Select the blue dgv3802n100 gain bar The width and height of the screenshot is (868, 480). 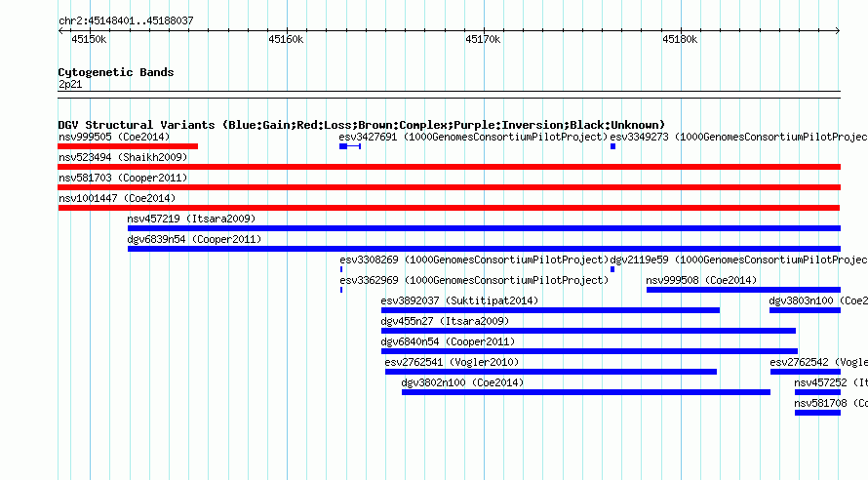pos(586,392)
